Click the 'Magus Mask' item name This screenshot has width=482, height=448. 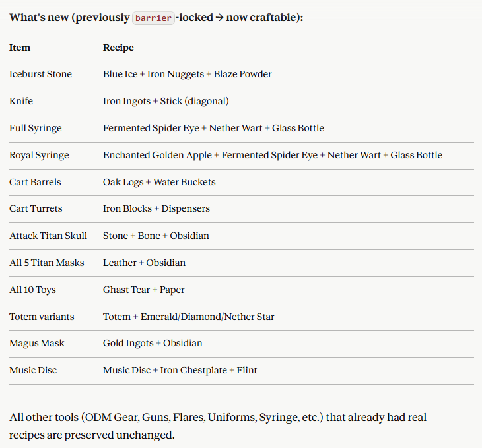[37, 343]
